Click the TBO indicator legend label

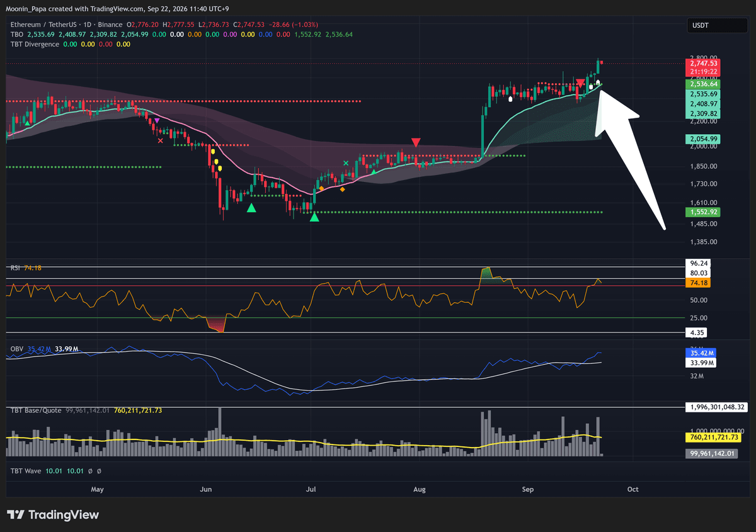pyautogui.click(x=17, y=35)
